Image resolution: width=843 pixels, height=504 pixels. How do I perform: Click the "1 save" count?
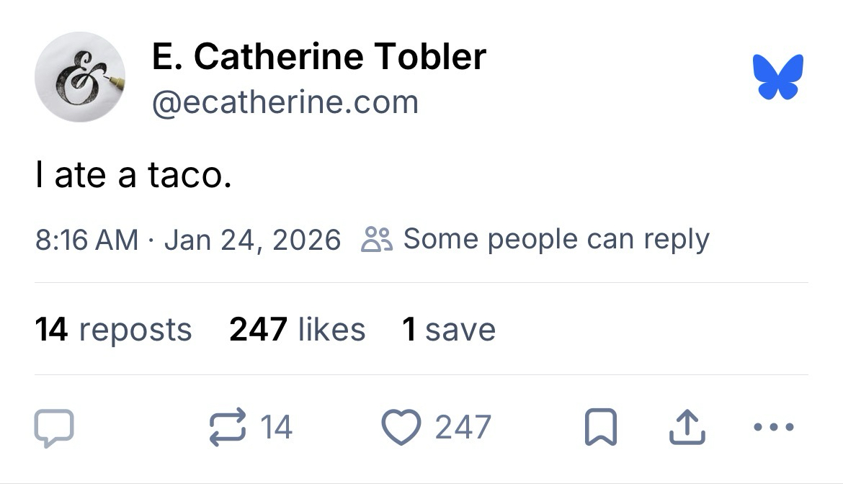coord(448,330)
